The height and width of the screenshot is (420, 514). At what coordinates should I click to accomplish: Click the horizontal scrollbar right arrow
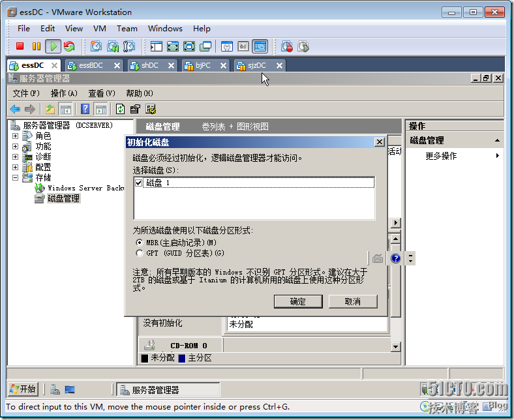coord(396,222)
